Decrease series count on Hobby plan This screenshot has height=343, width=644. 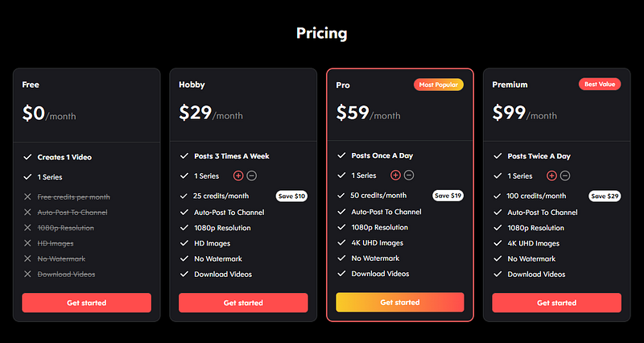click(x=252, y=176)
